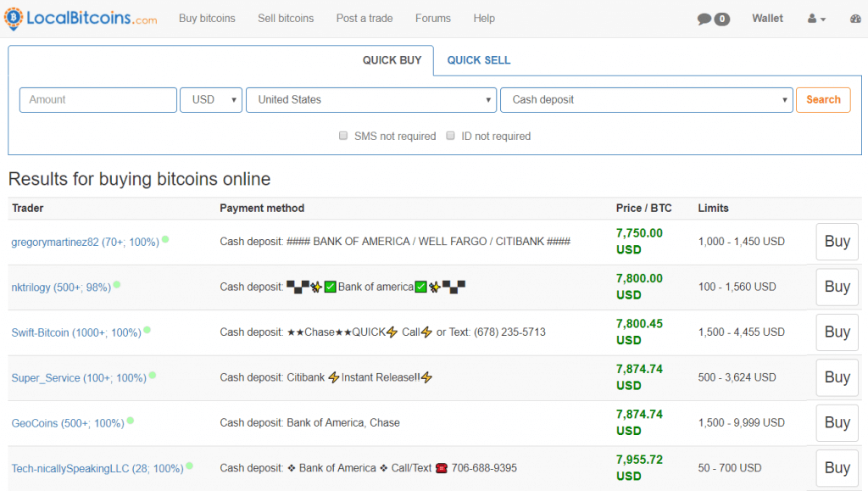Image resolution: width=868 pixels, height=491 pixels.
Task: Go to Post a trade
Action: point(364,19)
